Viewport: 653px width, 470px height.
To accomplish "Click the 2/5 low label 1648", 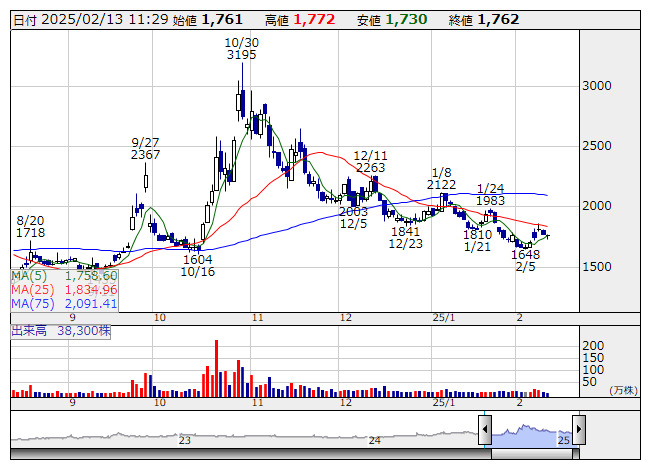I will click(x=526, y=254).
